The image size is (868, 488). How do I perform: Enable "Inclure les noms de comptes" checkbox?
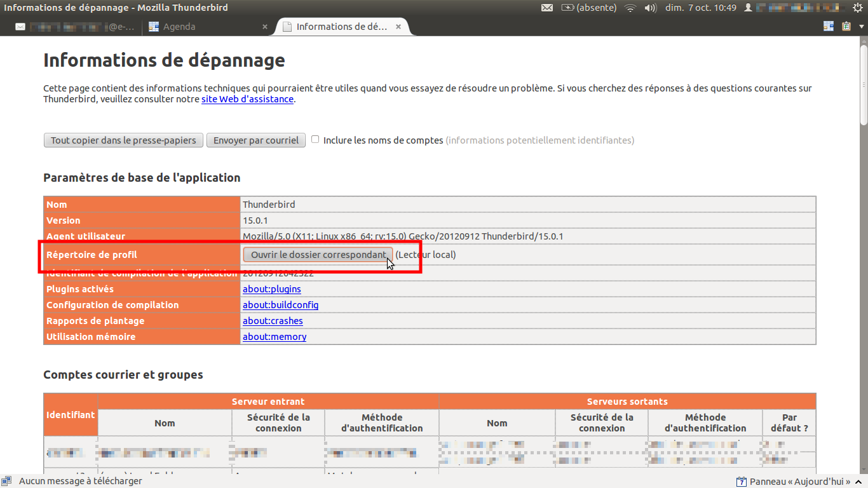tap(315, 140)
